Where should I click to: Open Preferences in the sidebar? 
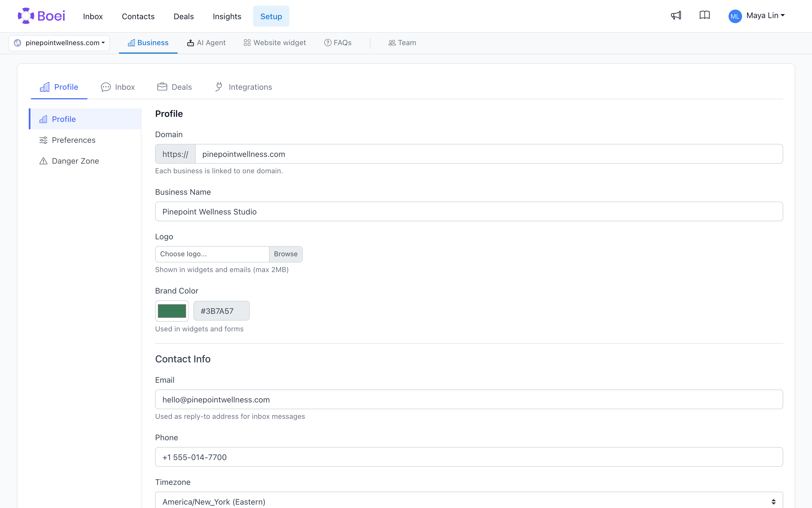tap(85, 140)
